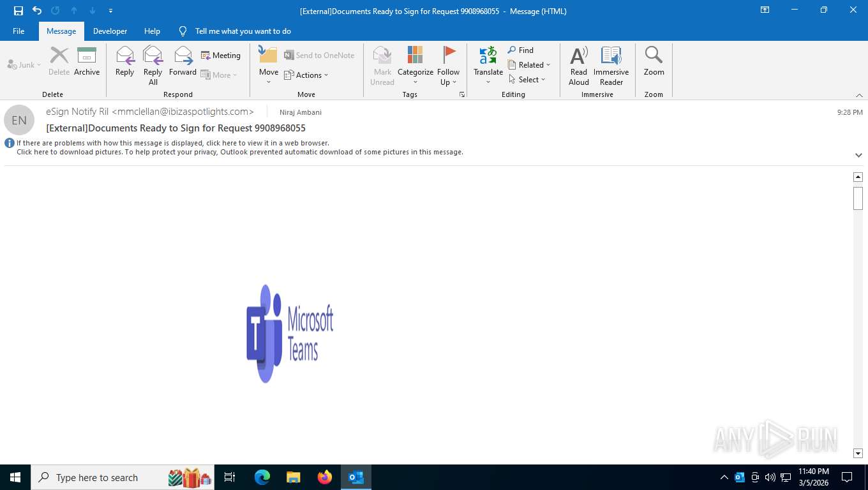Launch Microsoft Edge from taskbar
Viewport: 868px width, 490px height.
262,477
